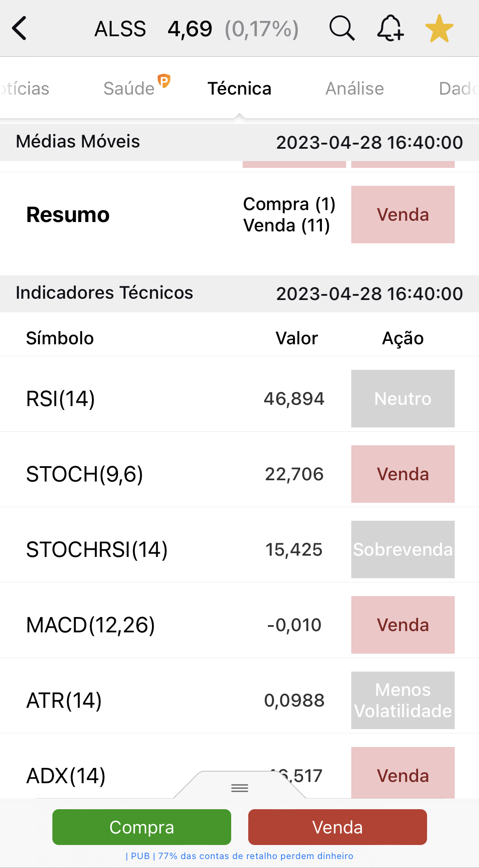Open the Análise tab

(354, 89)
